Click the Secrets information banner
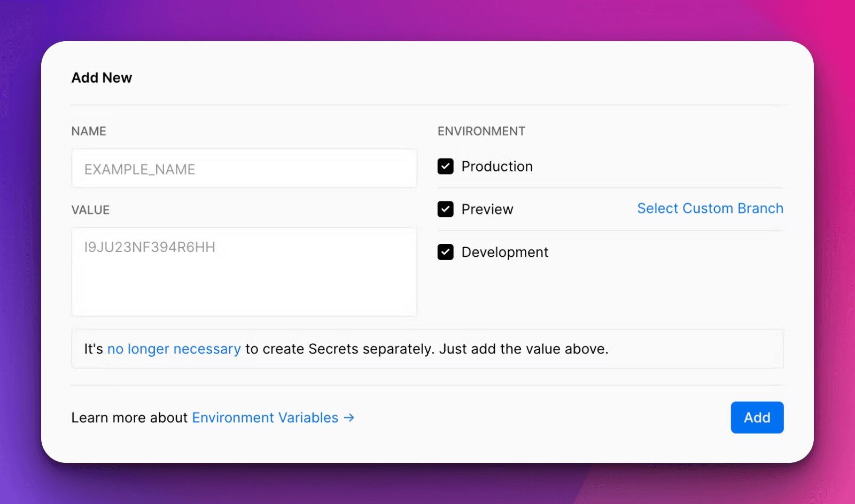This screenshot has width=855, height=504. 428,349
